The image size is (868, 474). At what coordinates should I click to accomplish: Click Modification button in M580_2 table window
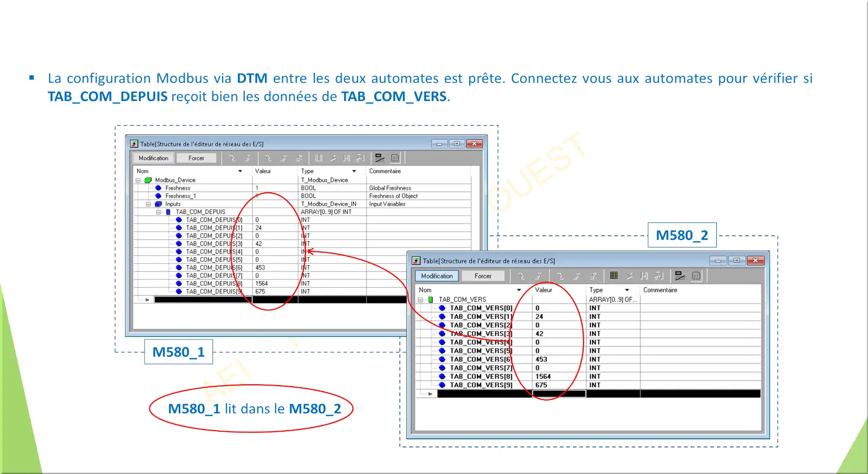(x=437, y=276)
